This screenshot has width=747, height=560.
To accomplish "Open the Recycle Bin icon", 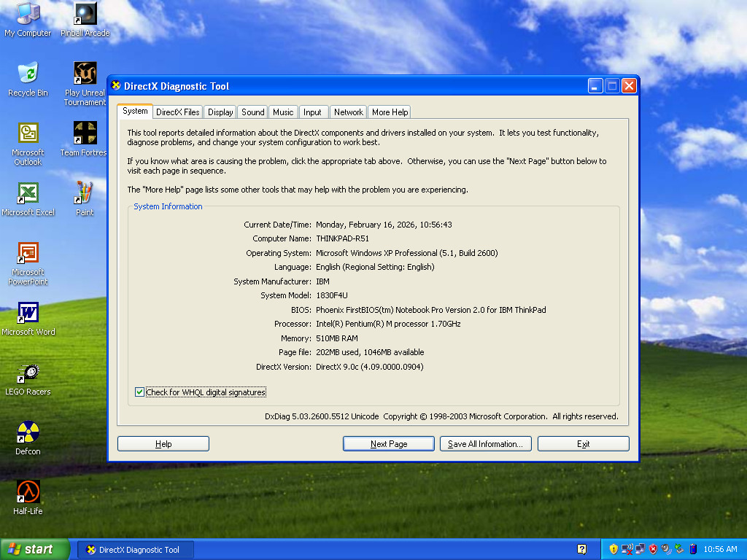I will click(28, 79).
